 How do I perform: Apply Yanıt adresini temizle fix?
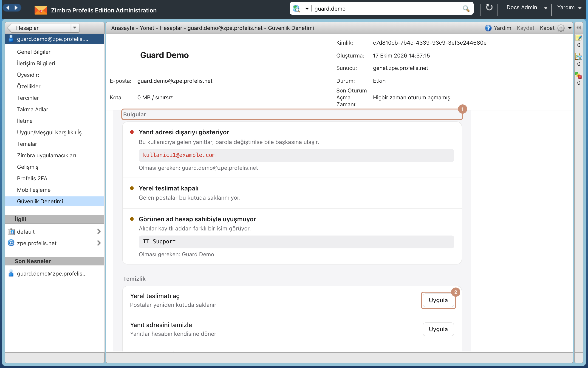438,329
